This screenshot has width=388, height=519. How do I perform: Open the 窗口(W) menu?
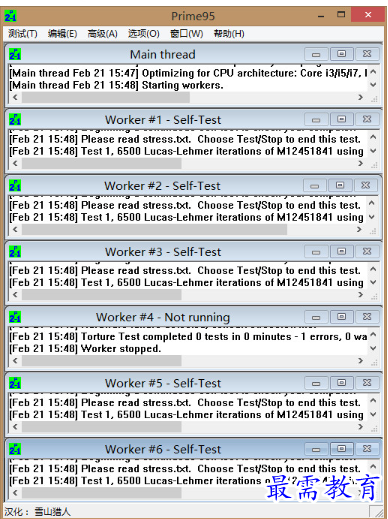(186, 33)
